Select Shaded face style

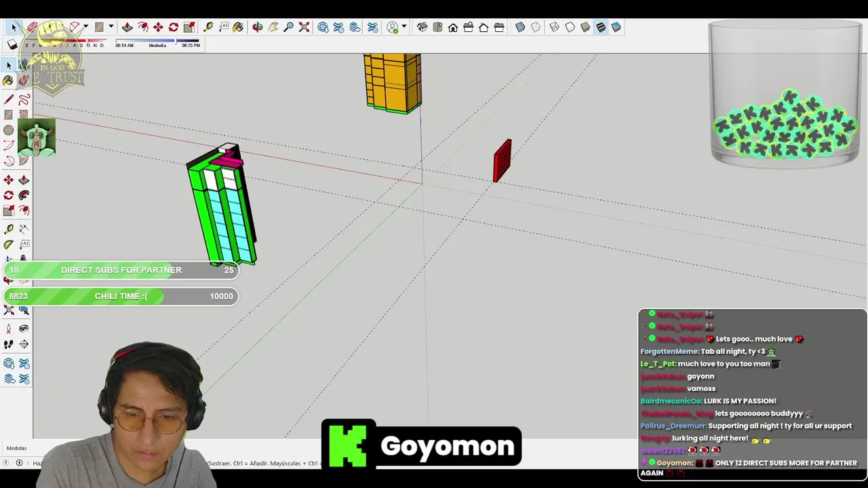coord(585,27)
